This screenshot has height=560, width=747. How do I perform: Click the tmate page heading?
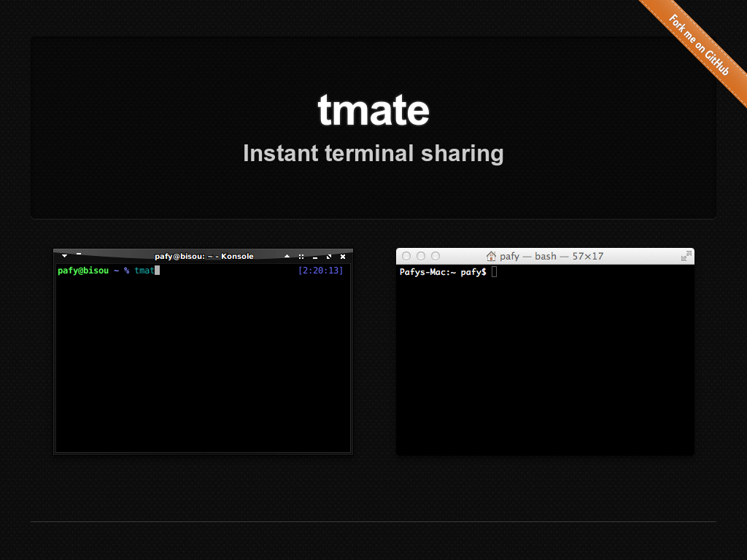373,110
